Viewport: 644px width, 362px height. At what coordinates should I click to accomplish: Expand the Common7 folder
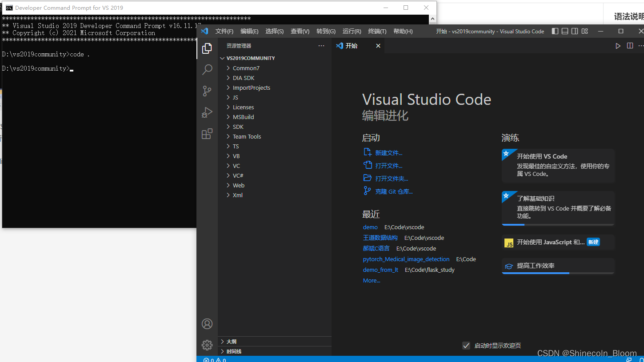point(276,68)
